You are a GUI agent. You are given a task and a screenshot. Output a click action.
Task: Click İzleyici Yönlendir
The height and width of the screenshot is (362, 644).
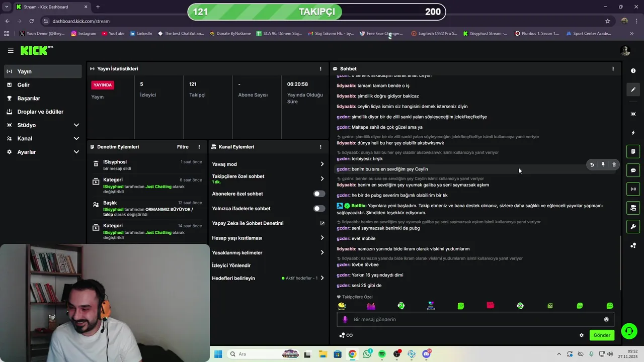coord(231,265)
